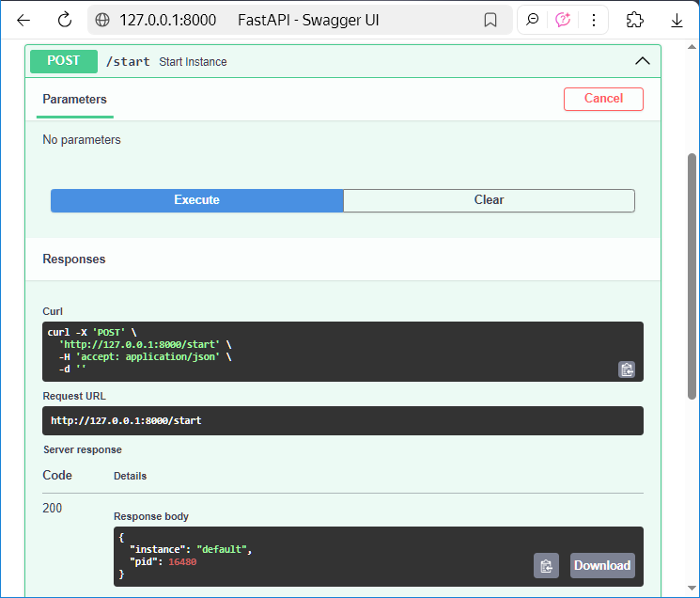The height and width of the screenshot is (598, 700).
Task: Click the Clear button
Action: pyautogui.click(x=489, y=200)
